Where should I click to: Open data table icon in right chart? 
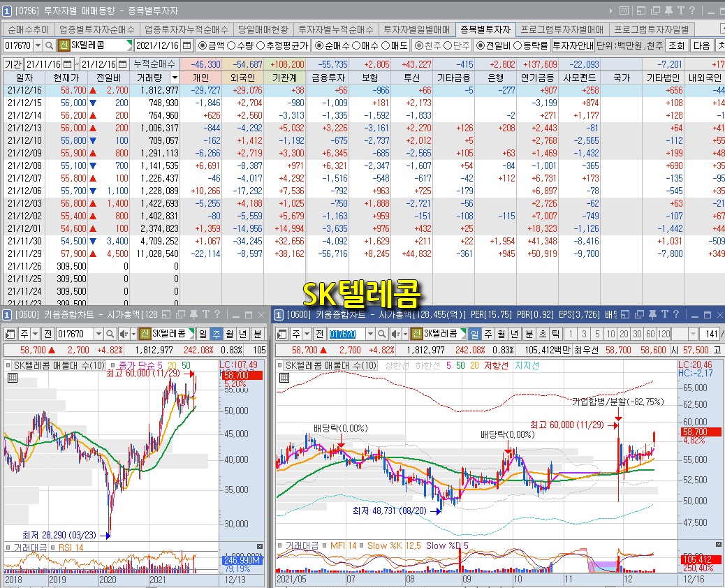point(284,378)
